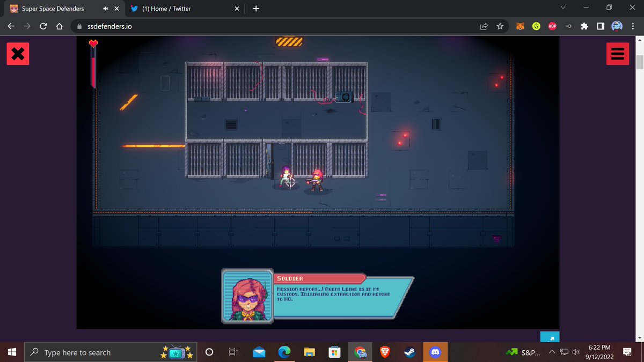The image size is (644, 362).
Task: Open the Chrome profile avatar
Action: 617,26
